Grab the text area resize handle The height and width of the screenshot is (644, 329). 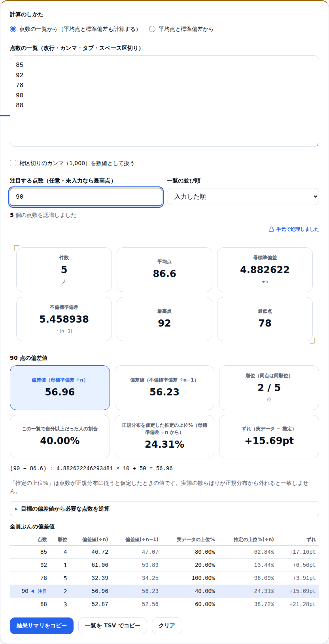pos(316,144)
